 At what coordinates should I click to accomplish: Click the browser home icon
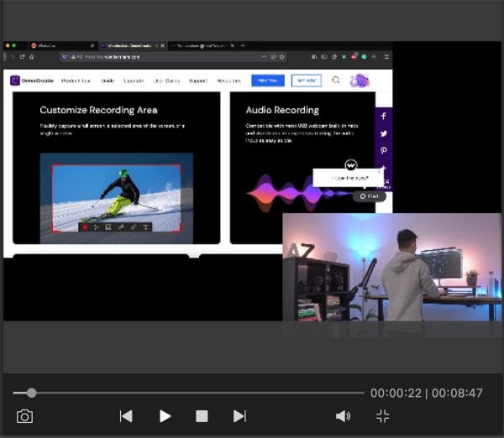(32, 57)
